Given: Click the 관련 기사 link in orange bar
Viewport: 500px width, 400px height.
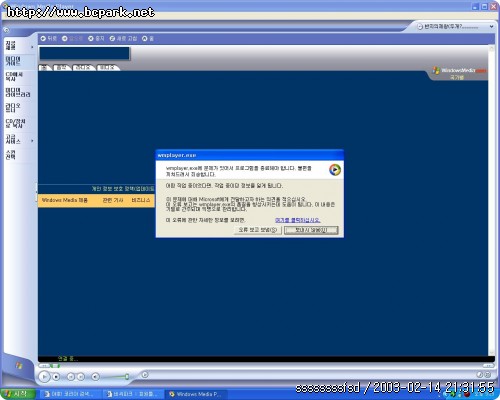Looking at the screenshot, I should tap(113, 200).
